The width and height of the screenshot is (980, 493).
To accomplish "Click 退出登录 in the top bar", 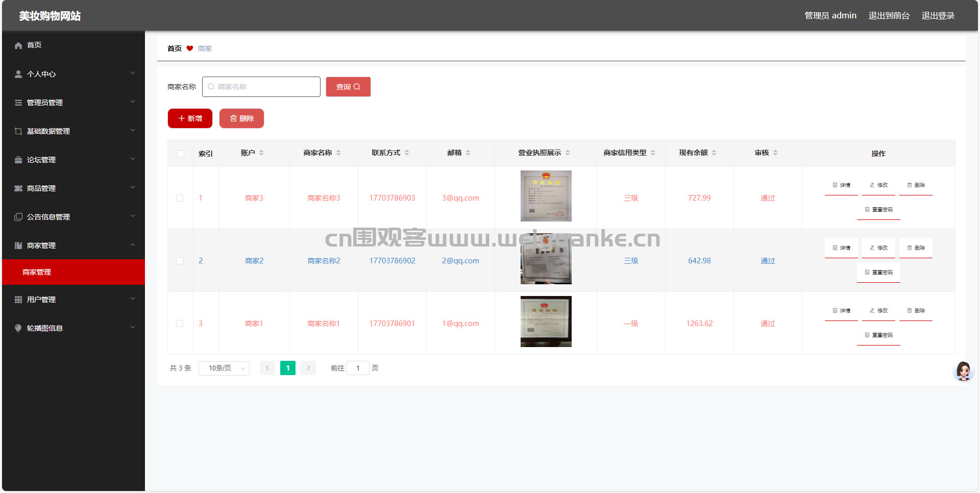I will [x=938, y=16].
